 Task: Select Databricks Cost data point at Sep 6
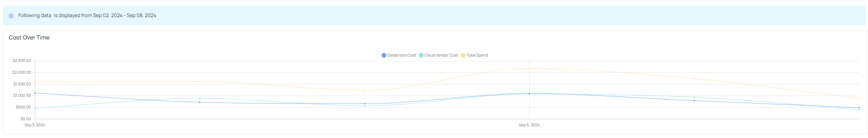coord(529,94)
